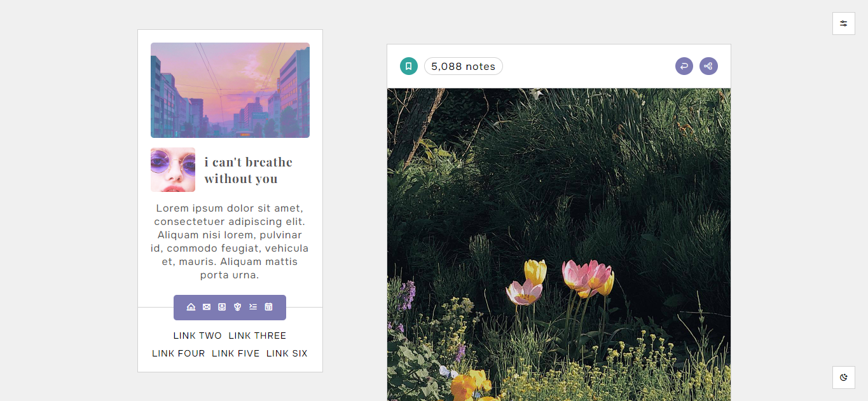Go to LINK THREE

coord(258,336)
